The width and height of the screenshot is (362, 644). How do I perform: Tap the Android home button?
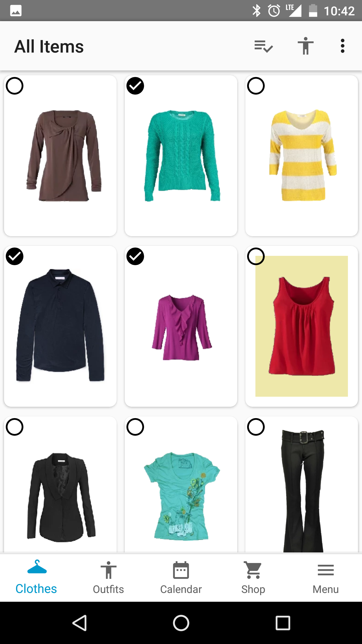tap(181, 623)
